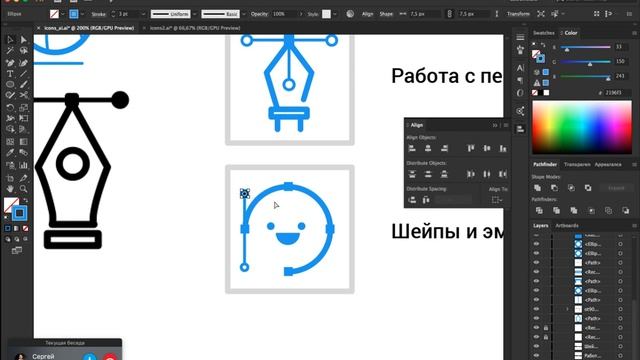The image size is (640, 360).
Task: Open the stroke weight dropdown
Action: pos(143,14)
